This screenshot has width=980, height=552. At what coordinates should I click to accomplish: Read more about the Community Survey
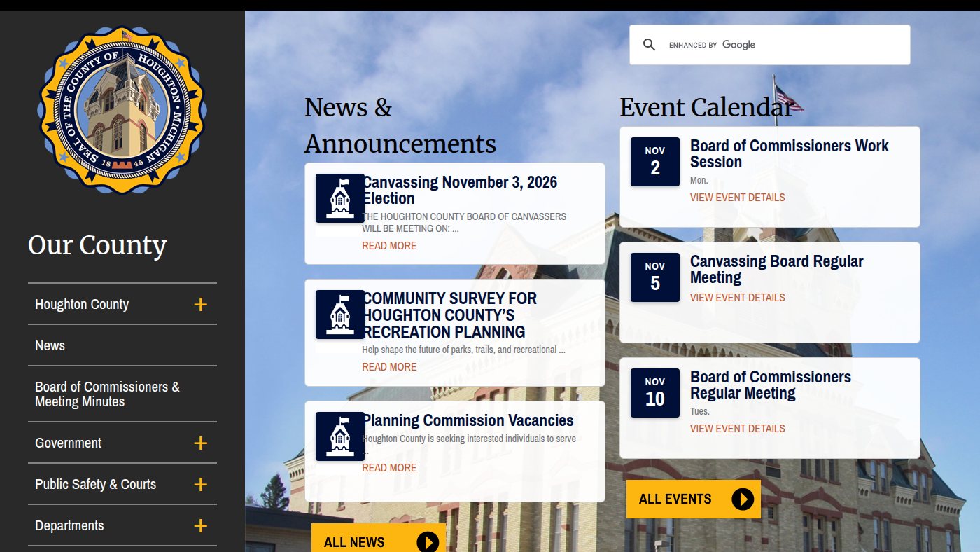pos(389,367)
